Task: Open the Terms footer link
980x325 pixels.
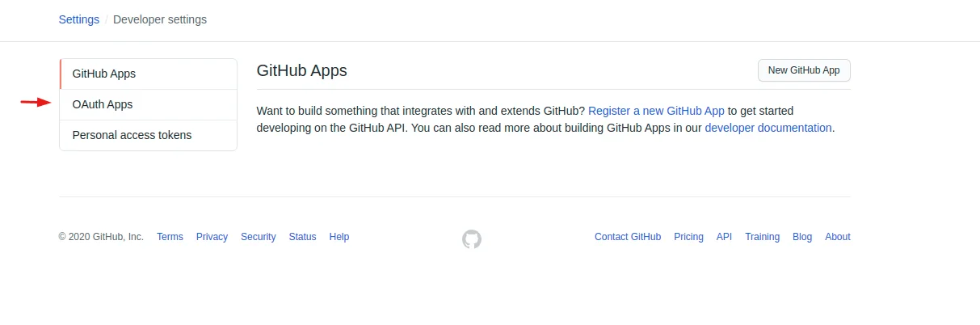Action: 170,237
